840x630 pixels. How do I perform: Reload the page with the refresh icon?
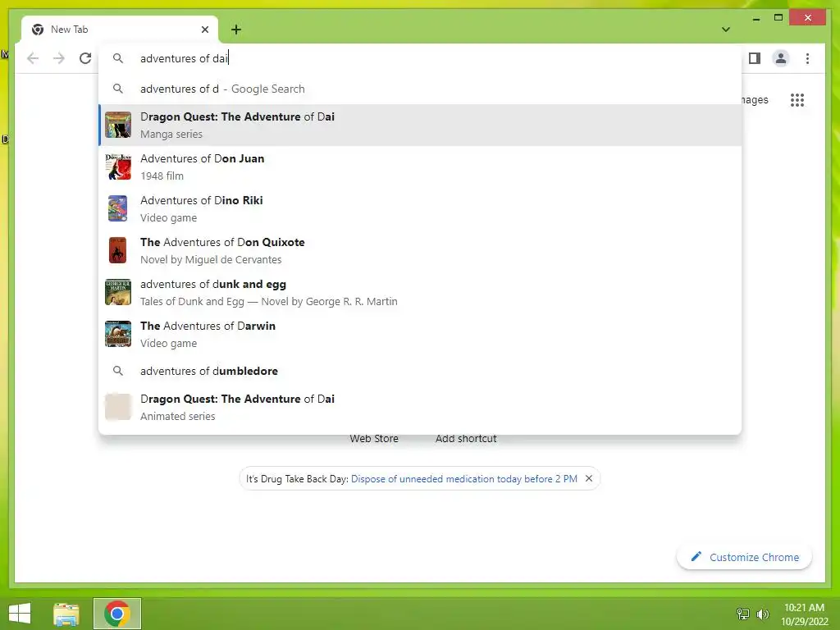tap(85, 58)
